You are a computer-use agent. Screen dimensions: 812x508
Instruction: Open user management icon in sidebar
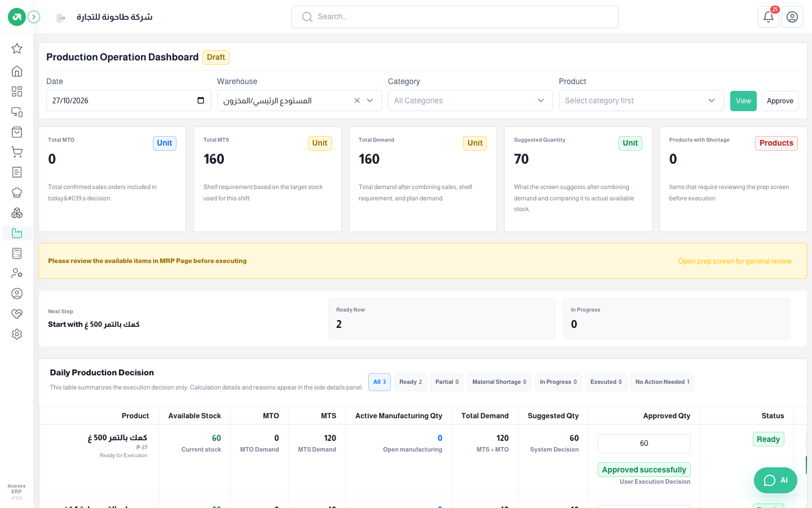tap(17, 273)
